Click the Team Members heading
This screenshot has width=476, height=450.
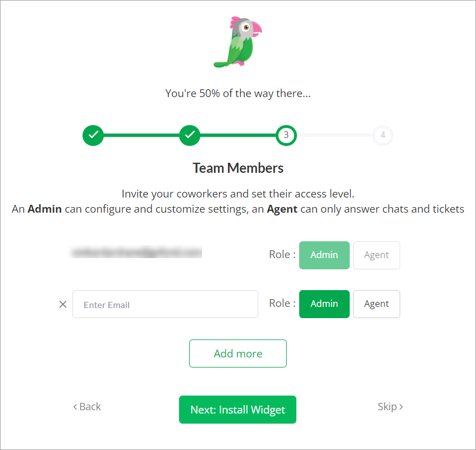(238, 168)
